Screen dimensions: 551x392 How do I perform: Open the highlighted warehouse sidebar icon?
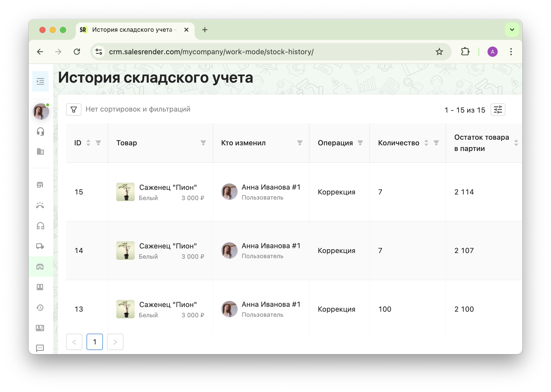(40, 267)
